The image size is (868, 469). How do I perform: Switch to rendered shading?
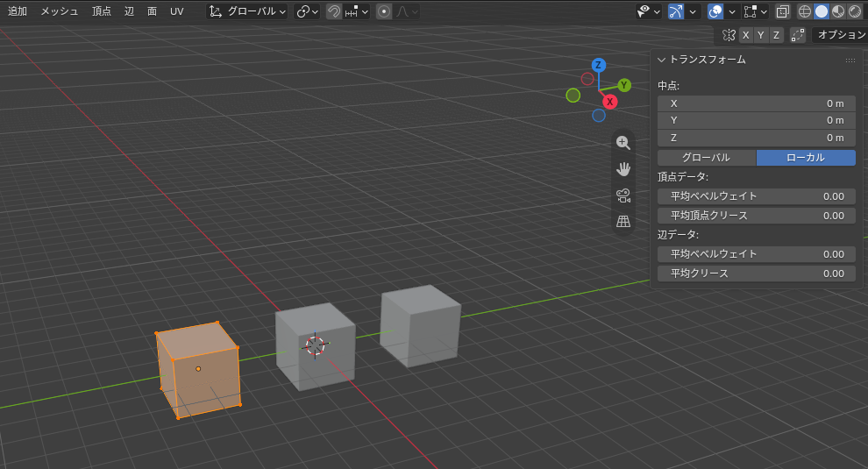pyautogui.click(x=855, y=11)
